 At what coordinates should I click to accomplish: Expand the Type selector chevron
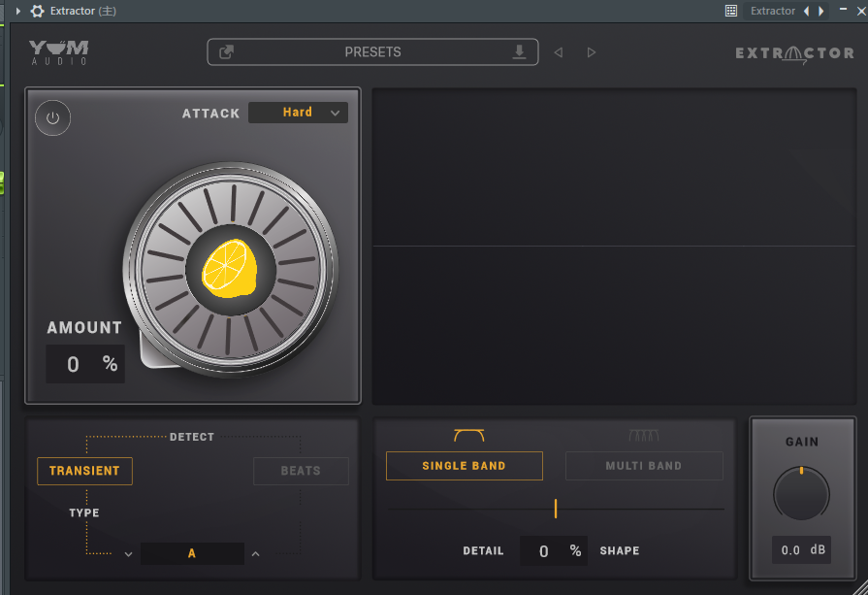[127, 553]
